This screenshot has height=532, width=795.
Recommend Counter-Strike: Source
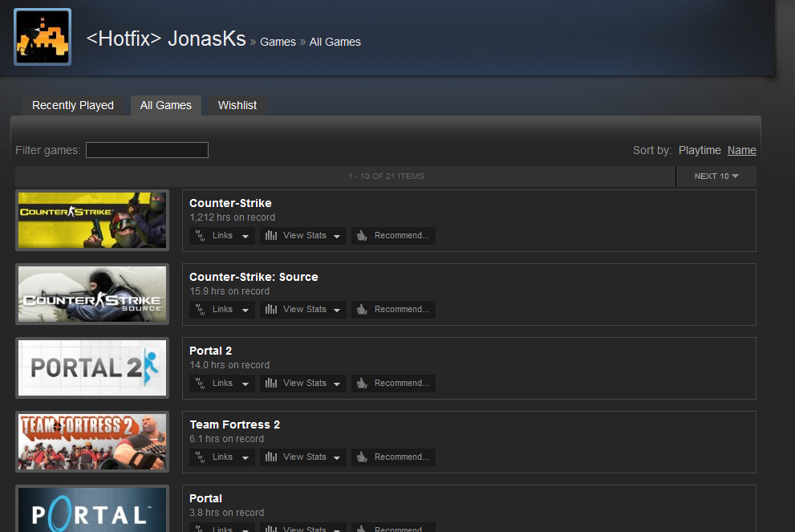click(393, 310)
